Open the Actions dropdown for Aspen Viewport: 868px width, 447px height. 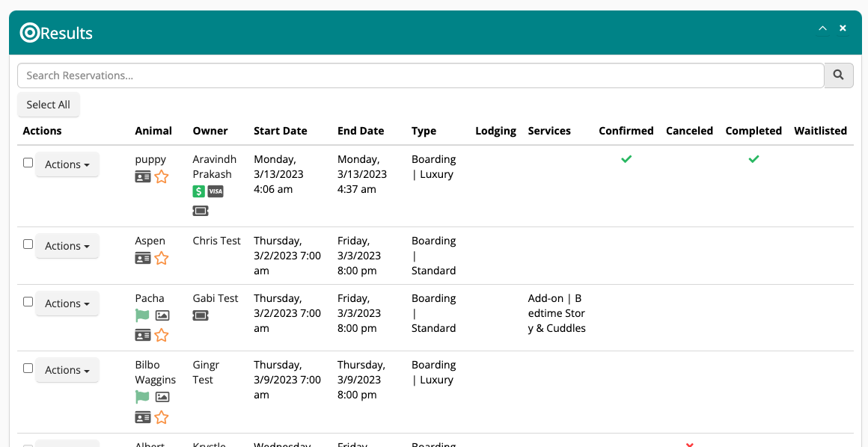pos(67,246)
